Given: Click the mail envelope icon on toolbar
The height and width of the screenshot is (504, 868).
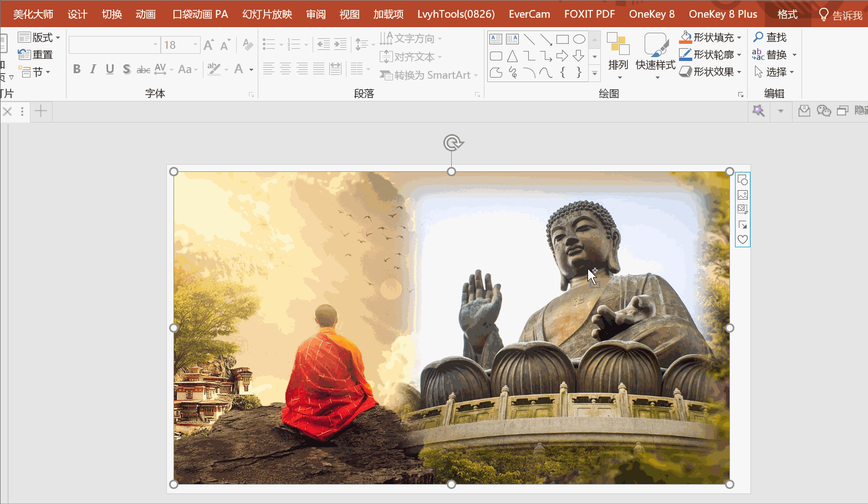Looking at the screenshot, I should (x=804, y=111).
